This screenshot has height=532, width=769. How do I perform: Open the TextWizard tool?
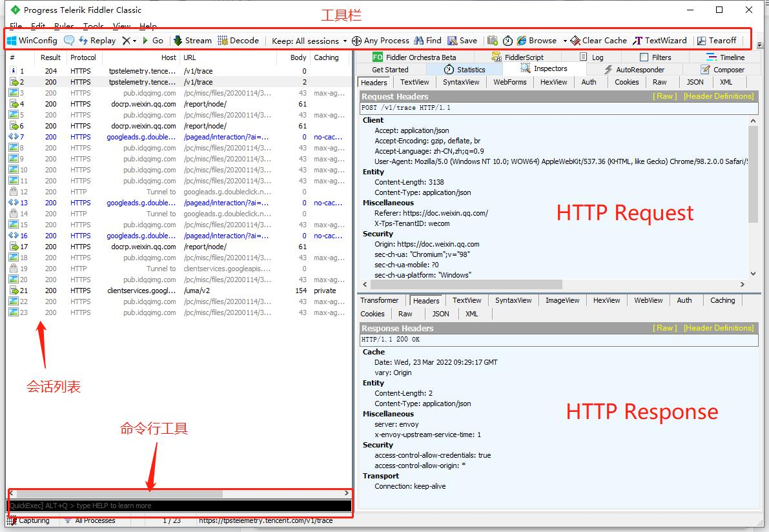[660, 41]
